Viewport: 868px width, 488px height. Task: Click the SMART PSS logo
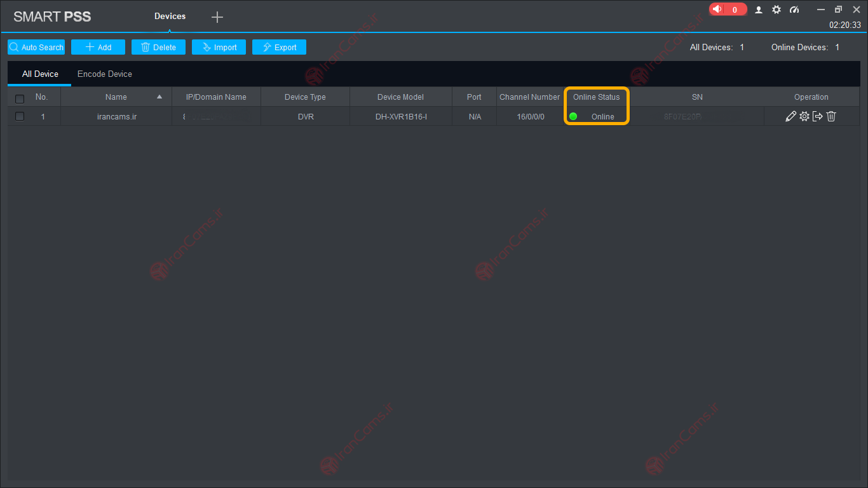click(x=52, y=17)
